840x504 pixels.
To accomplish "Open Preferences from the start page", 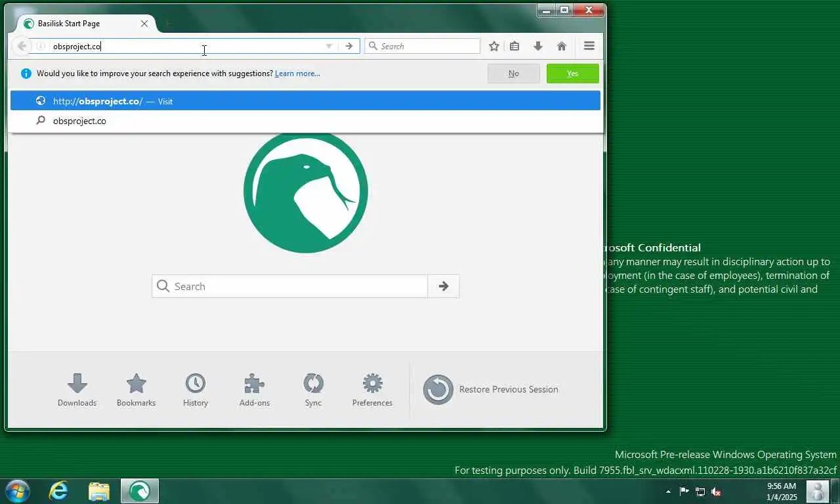I will [372, 390].
